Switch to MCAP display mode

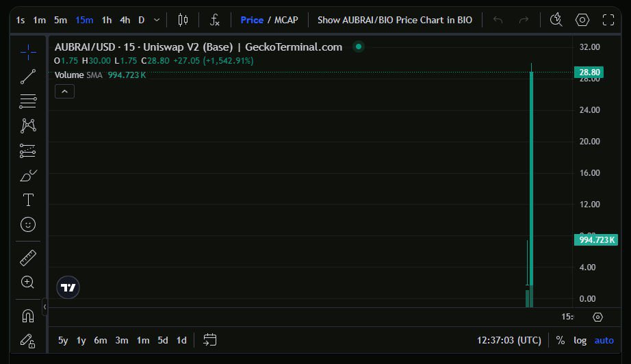[286, 20]
